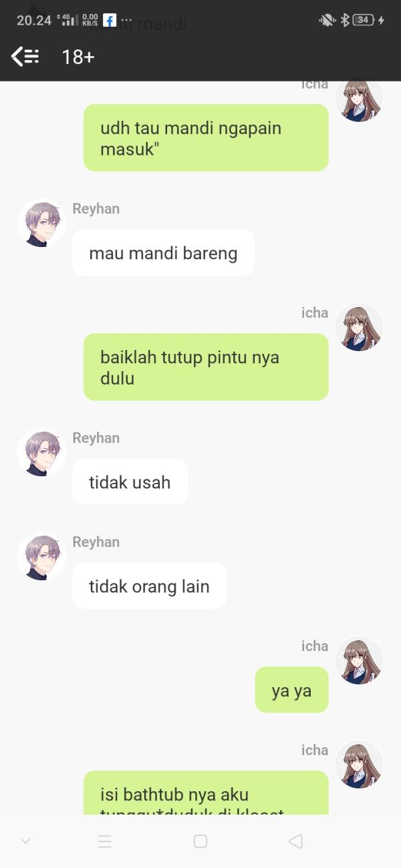Collapse navigation bar with the down chevron
401x868 pixels.
[25, 841]
